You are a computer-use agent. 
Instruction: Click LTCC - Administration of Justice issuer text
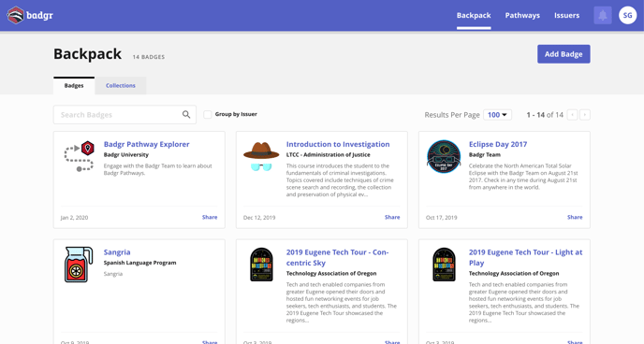pos(329,155)
